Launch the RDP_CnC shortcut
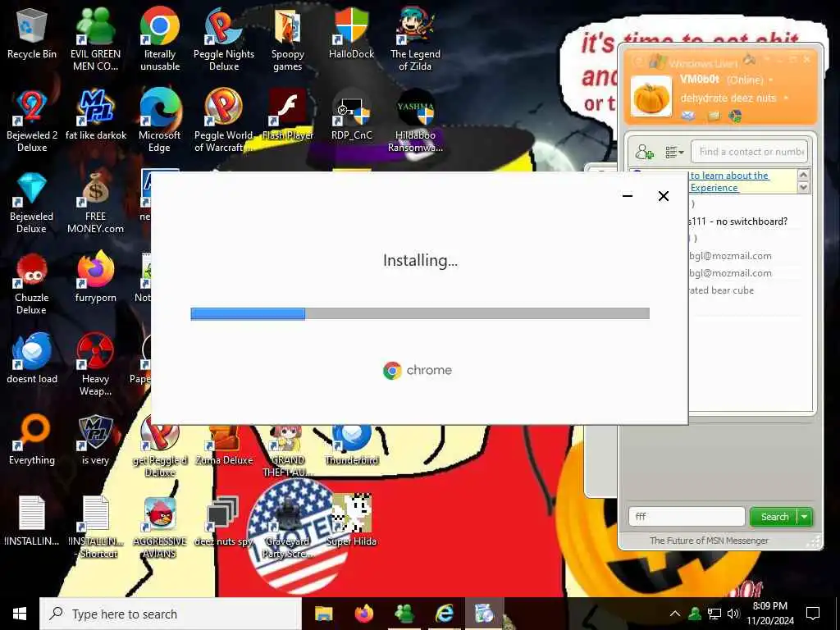This screenshot has height=630, width=840. 351,115
